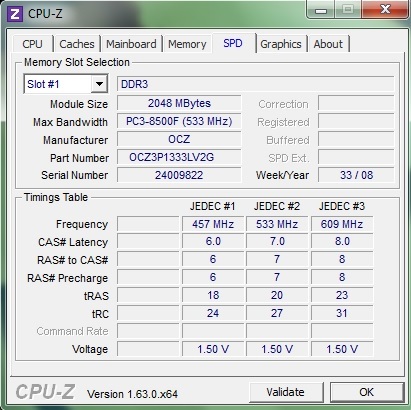Click the part number OCZ3P1333LV2G
The height and width of the screenshot is (410, 411).
tap(179, 157)
